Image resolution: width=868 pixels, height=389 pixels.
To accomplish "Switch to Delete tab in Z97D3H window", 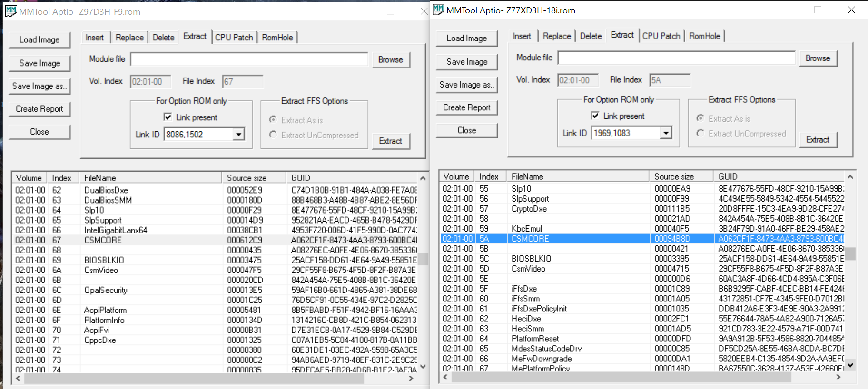I will pos(163,38).
